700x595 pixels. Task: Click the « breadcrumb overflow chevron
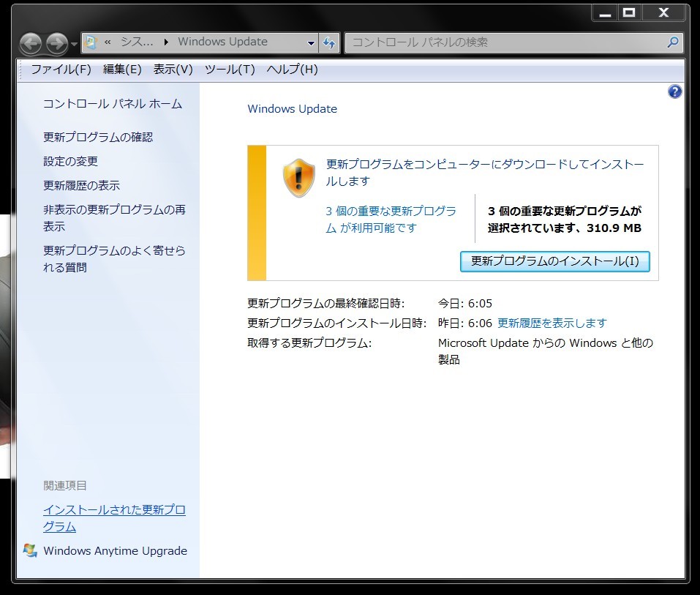pyautogui.click(x=108, y=42)
